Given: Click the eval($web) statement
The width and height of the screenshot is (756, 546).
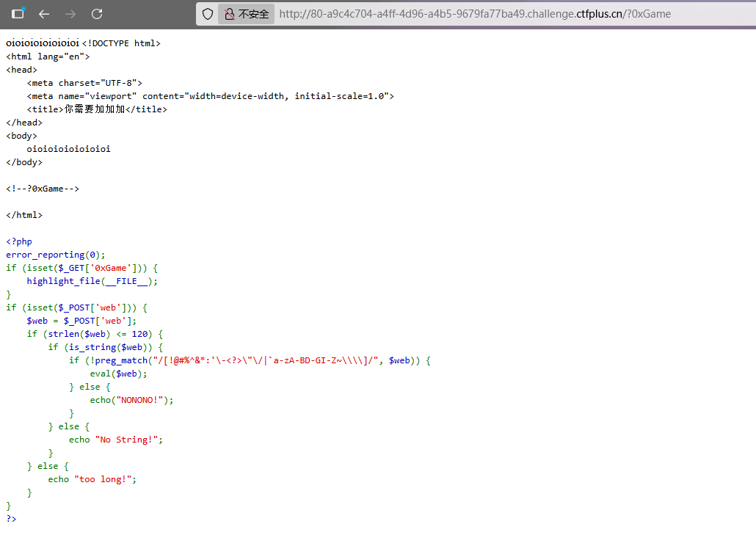Looking at the screenshot, I should pyautogui.click(x=118, y=374).
